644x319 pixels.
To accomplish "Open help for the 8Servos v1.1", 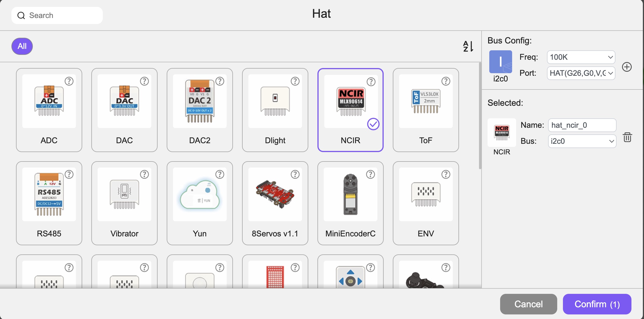I will (295, 174).
